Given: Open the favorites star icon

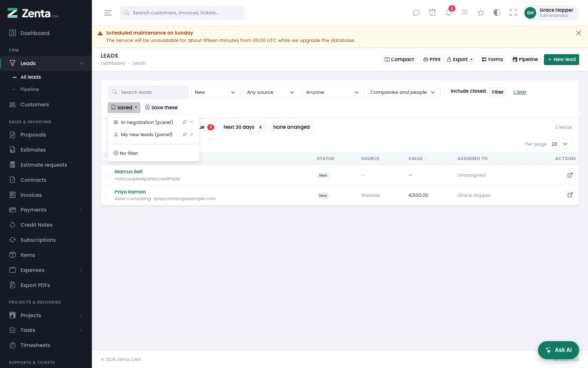Looking at the screenshot, I should pos(481,13).
